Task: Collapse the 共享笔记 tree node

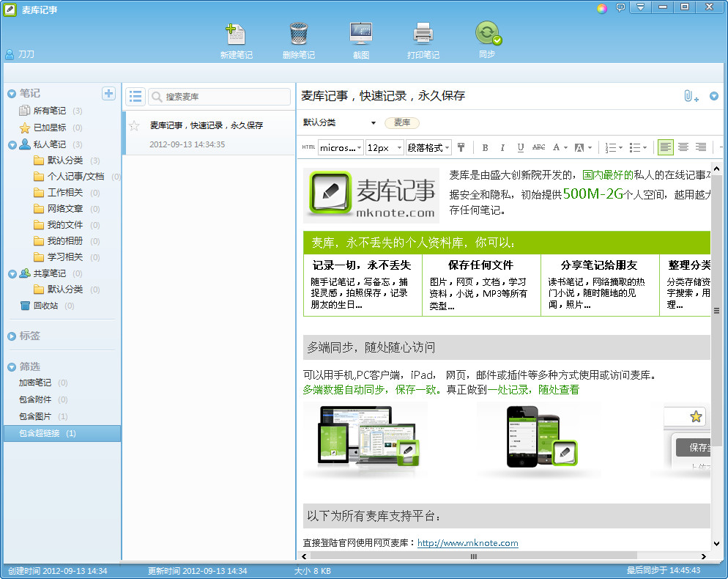Action: point(12,274)
